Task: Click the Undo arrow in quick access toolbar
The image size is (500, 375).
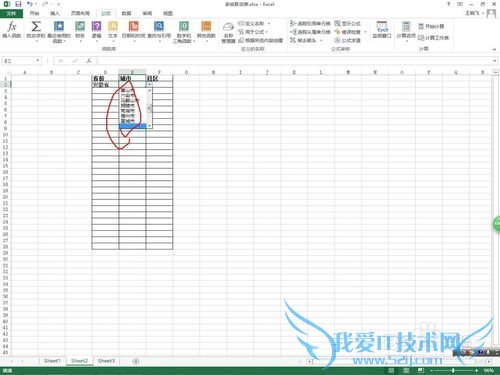Action: click(30, 4)
